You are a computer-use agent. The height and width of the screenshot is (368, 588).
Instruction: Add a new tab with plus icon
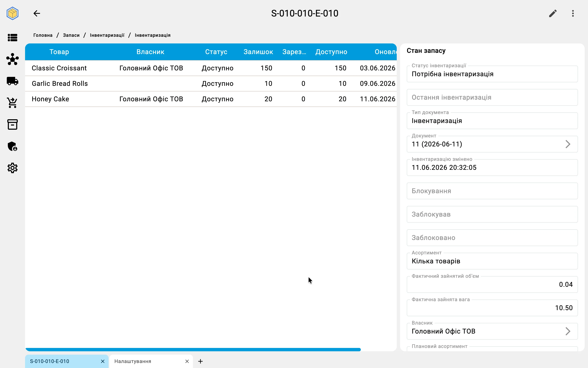[200, 361]
